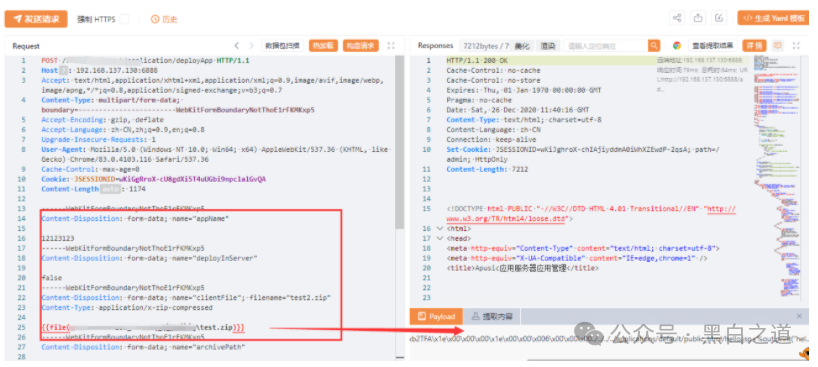This screenshot has height=367, width=818.
Task: Click the 查看提取结果 view extracted results button
Action: coord(713,46)
